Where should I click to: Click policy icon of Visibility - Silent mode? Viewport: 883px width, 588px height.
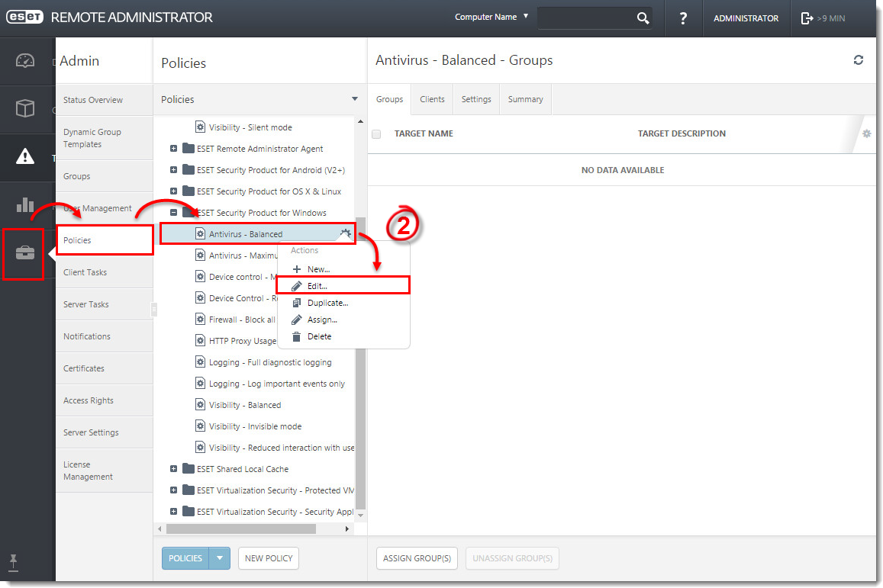click(200, 127)
